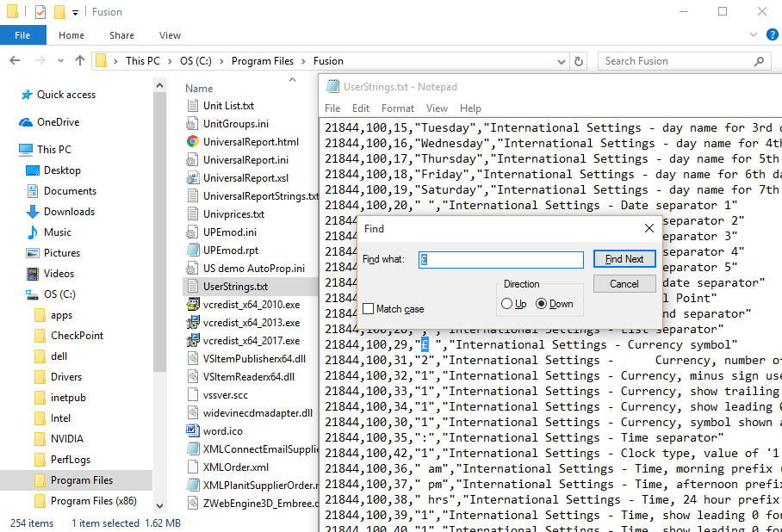This screenshot has height=532, width=782.
Task: Click the Find what text field
Action: pyautogui.click(x=500, y=260)
